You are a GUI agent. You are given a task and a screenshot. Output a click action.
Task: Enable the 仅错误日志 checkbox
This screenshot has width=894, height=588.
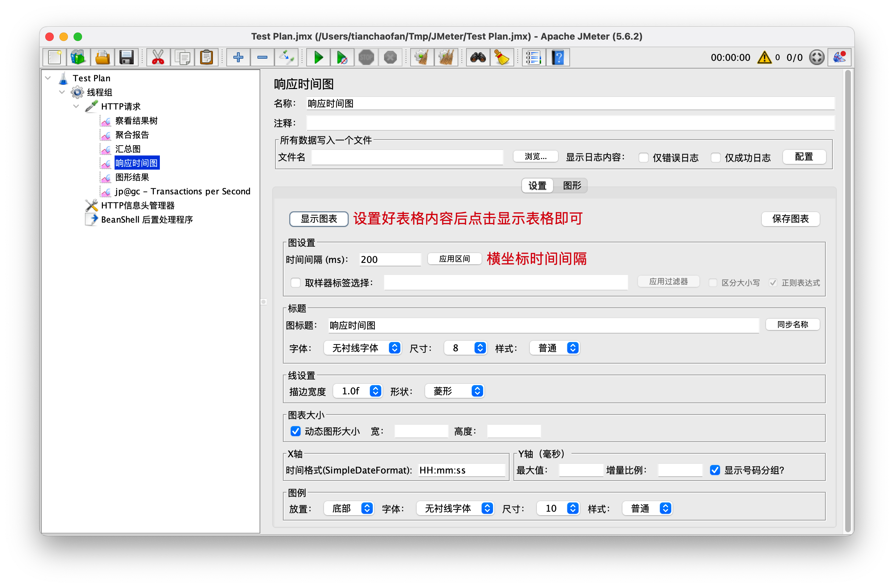point(644,158)
